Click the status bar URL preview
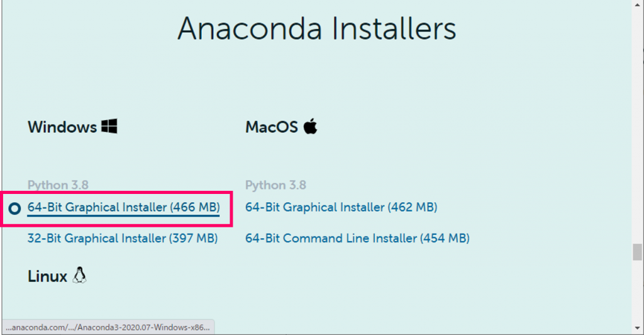644x335 pixels. click(x=108, y=327)
